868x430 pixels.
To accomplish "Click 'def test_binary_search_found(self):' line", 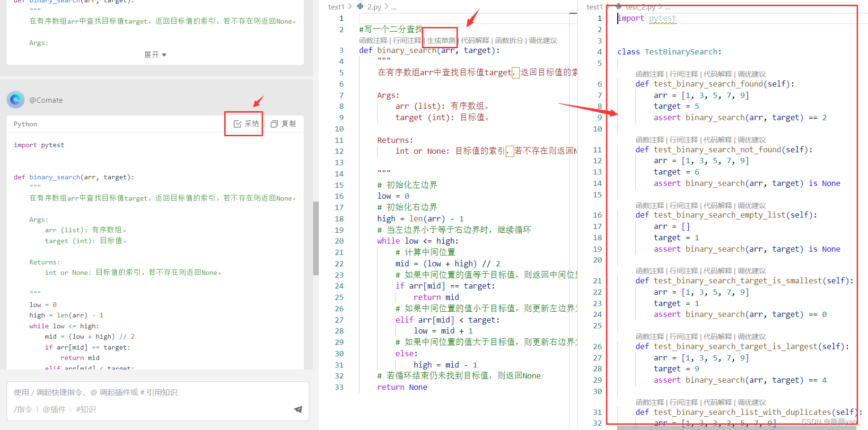I will pyautogui.click(x=715, y=84).
